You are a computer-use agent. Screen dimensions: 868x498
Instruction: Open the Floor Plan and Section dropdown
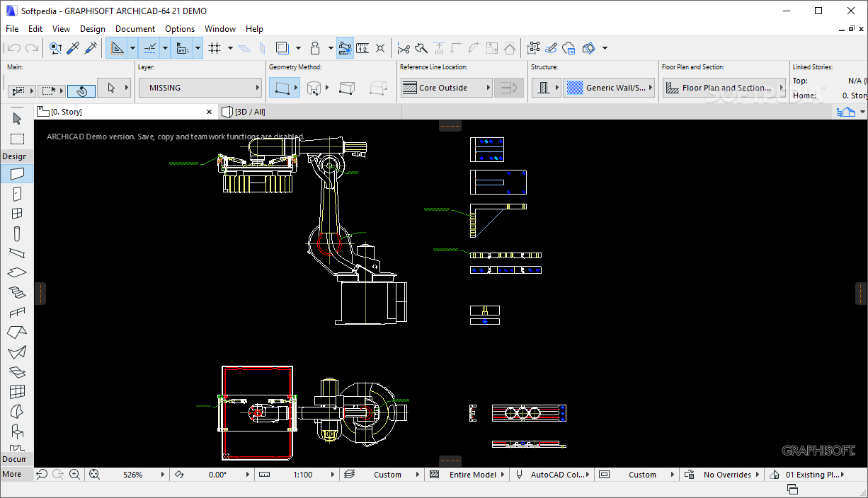[x=724, y=88]
